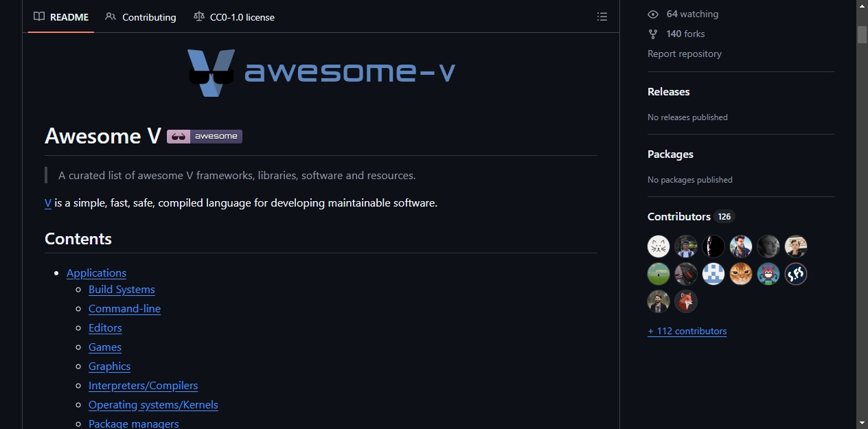Click Report repository link
Image resolution: width=868 pixels, height=429 pixels.
point(685,54)
